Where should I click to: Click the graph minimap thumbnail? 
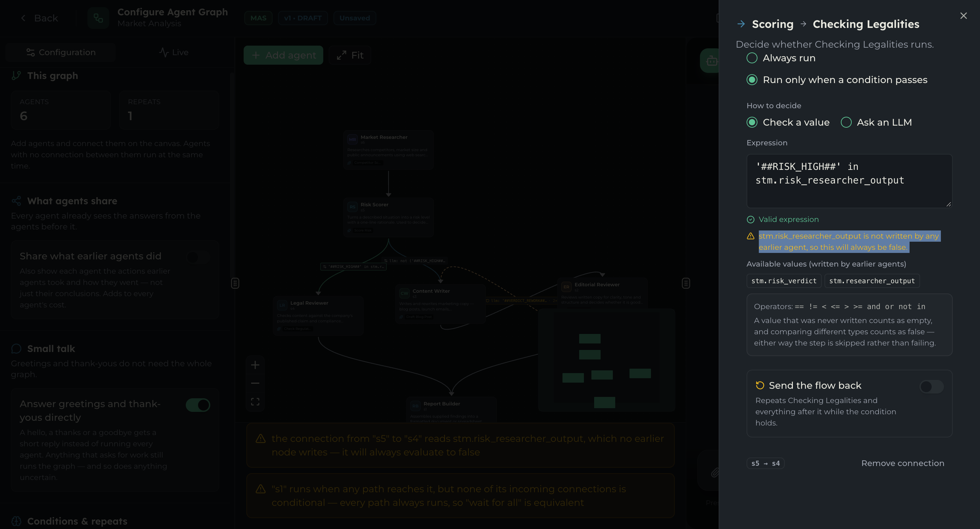tap(606, 360)
